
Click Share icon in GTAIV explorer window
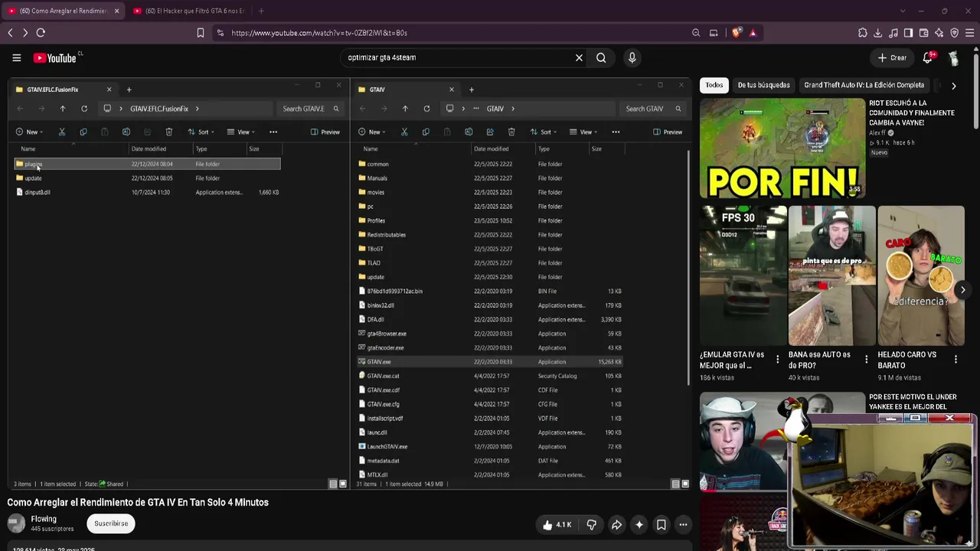[x=490, y=132]
